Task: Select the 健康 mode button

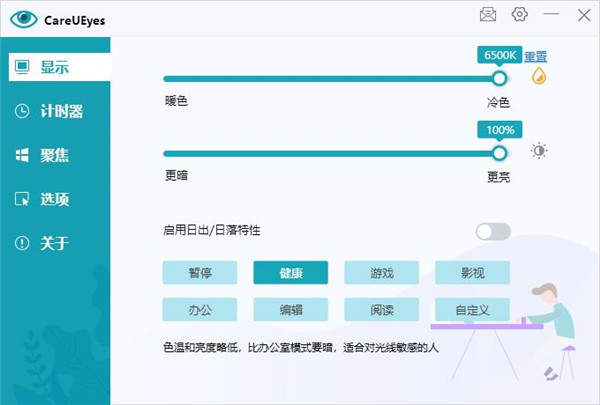Action: click(x=291, y=273)
